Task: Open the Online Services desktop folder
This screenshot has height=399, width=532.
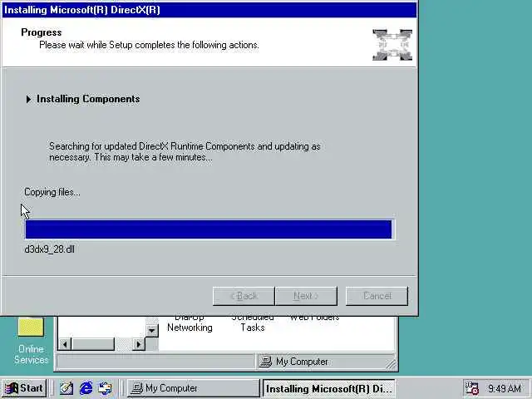Action: pyautogui.click(x=31, y=341)
